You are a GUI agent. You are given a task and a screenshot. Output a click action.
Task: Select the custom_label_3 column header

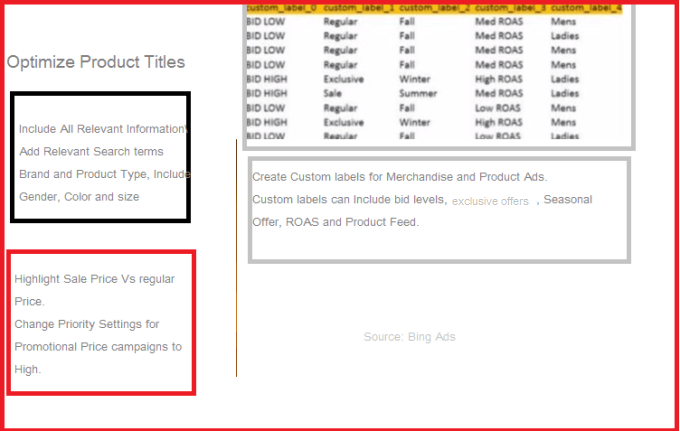tap(509, 8)
